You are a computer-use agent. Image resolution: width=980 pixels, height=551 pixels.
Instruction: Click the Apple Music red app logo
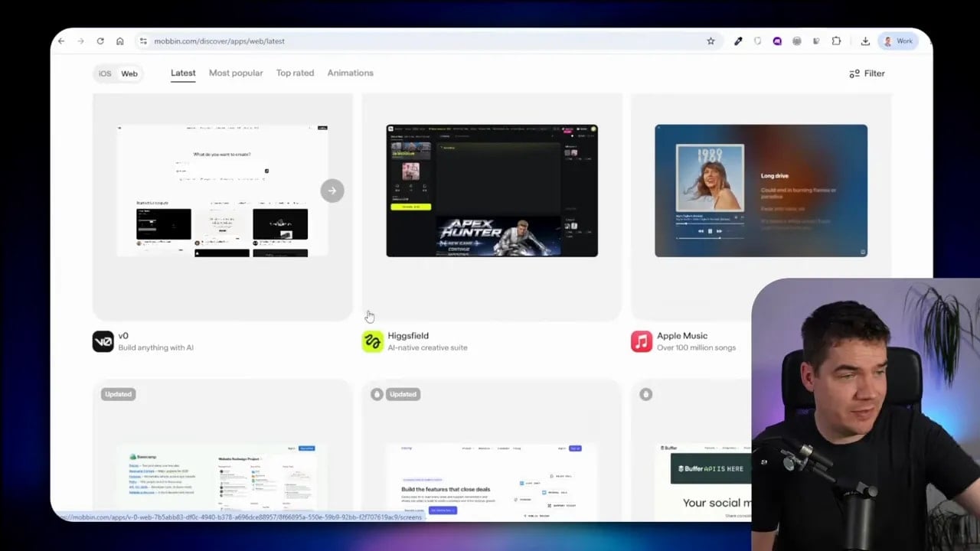click(x=642, y=341)
